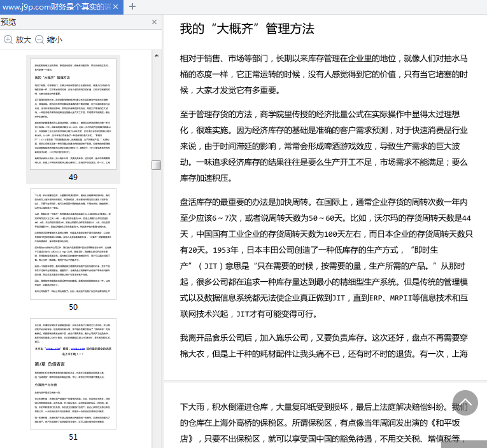This screenshot has height=448, width=487.
Task: Select page 49 thumbnail
Action: (73, 115)
